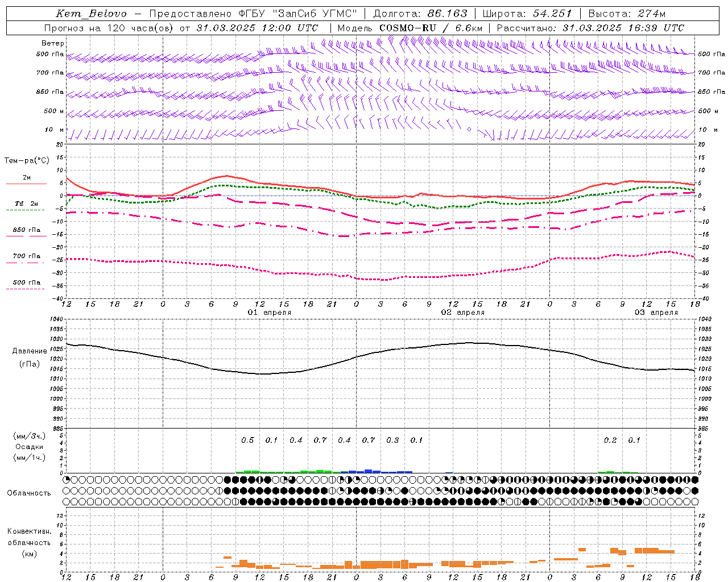
Task: Select the Прогноз на 120 часа(ов) text
Action: (x=108, y=28)
